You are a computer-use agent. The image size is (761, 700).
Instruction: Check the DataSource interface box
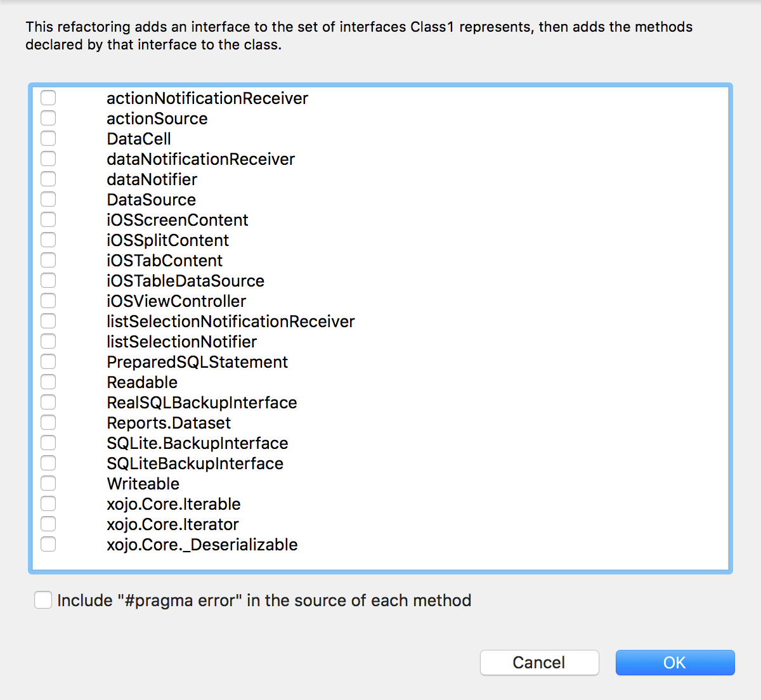pos(48,199)
